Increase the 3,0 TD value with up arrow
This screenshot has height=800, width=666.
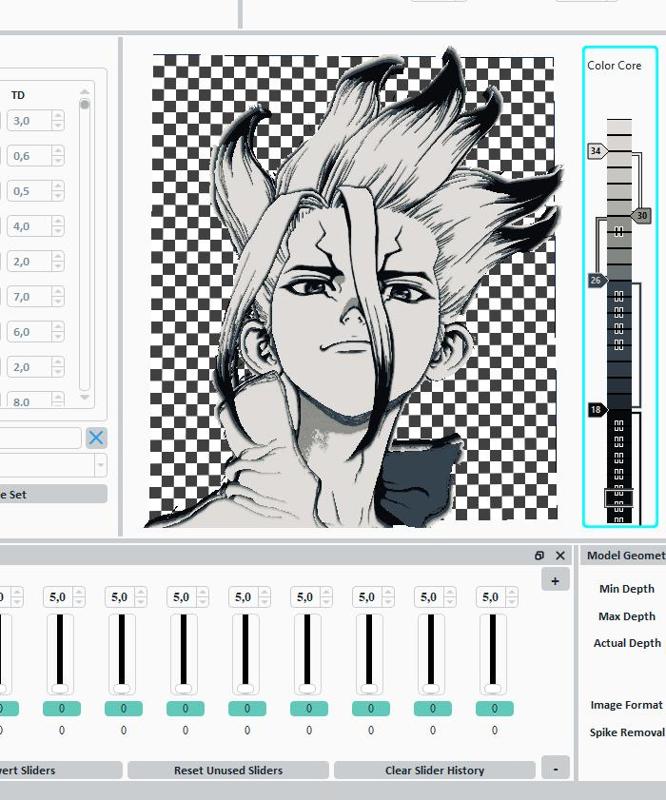[x=58, y=116]
